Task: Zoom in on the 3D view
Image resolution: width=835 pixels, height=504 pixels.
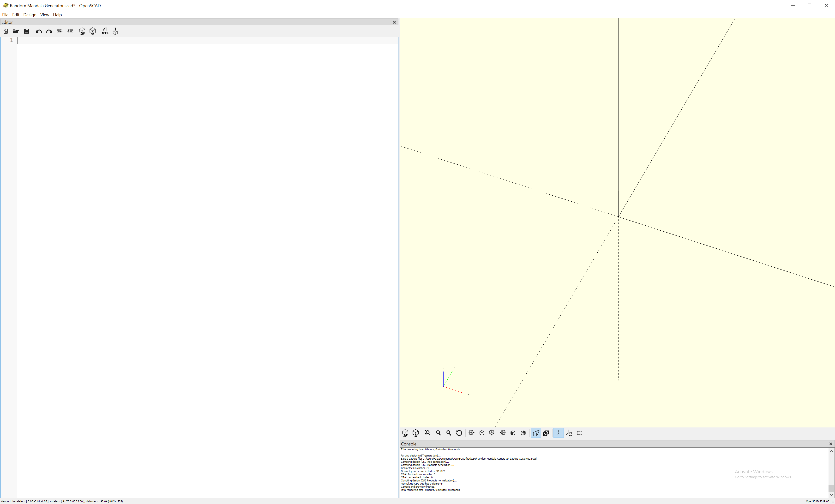Action: point(439,433)
